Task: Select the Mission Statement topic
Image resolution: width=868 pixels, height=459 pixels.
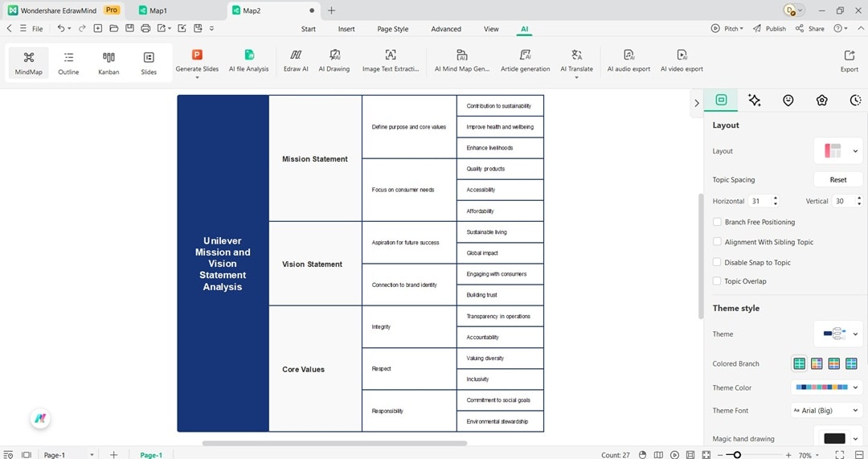Action: click(315, 158)
